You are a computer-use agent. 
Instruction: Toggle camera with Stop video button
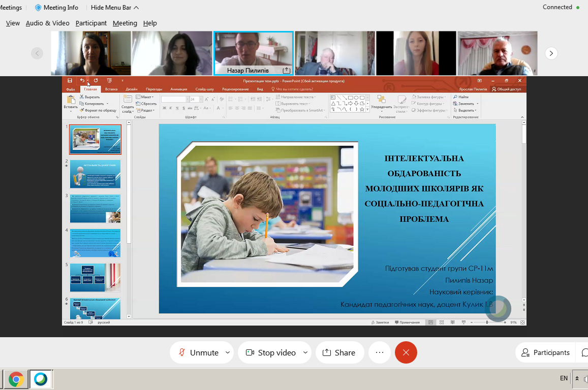(x=270, y=352)
